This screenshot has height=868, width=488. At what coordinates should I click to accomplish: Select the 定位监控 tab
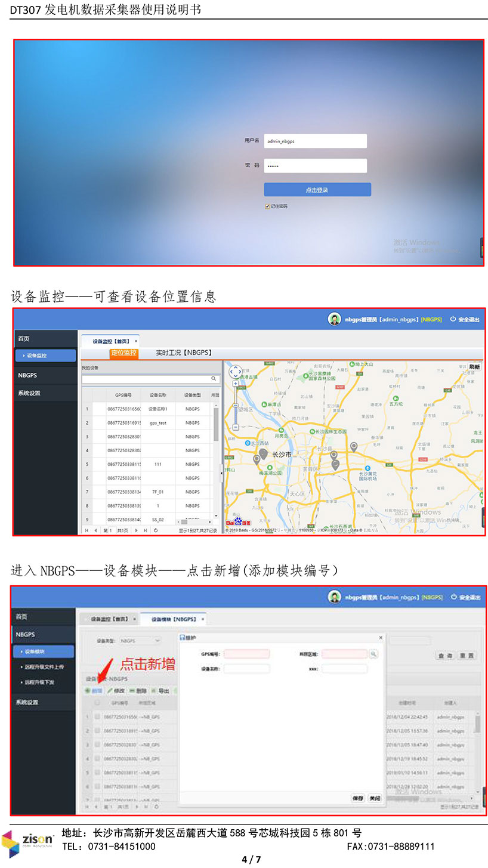(x=124, y=353)
